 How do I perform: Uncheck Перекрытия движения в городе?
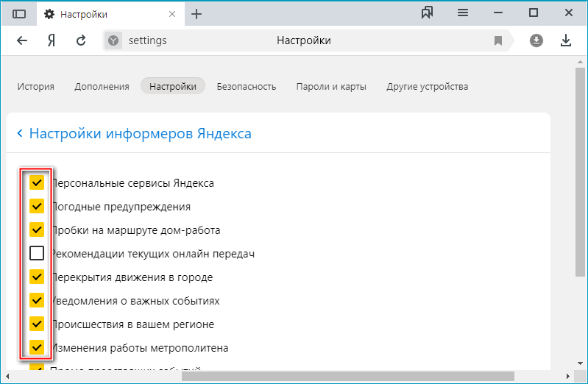click(37, 277)
